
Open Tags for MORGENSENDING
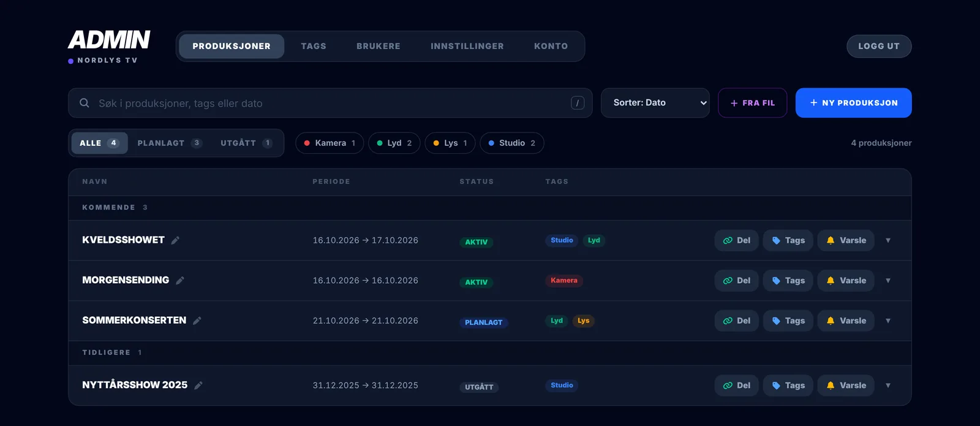[x=788, y=281]
